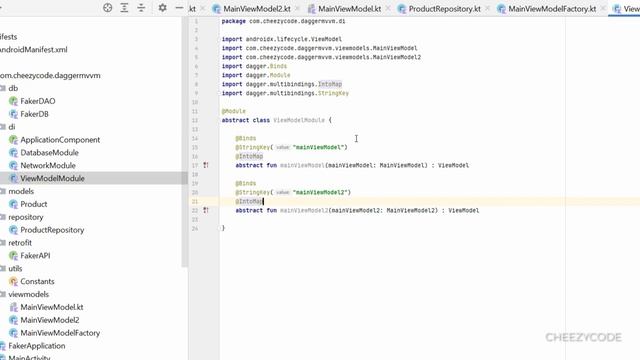Close the MainViewModel2.kt tab
Viewport: 640px width, 360px height.
(297, 9)
